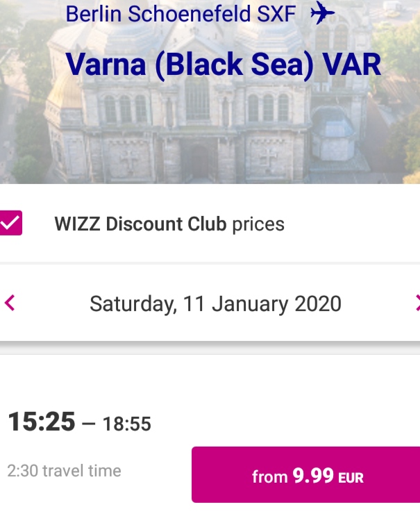
Task: Click the word prices next to Discount Club
Action: pyautogui.click(x=258, y=224)
